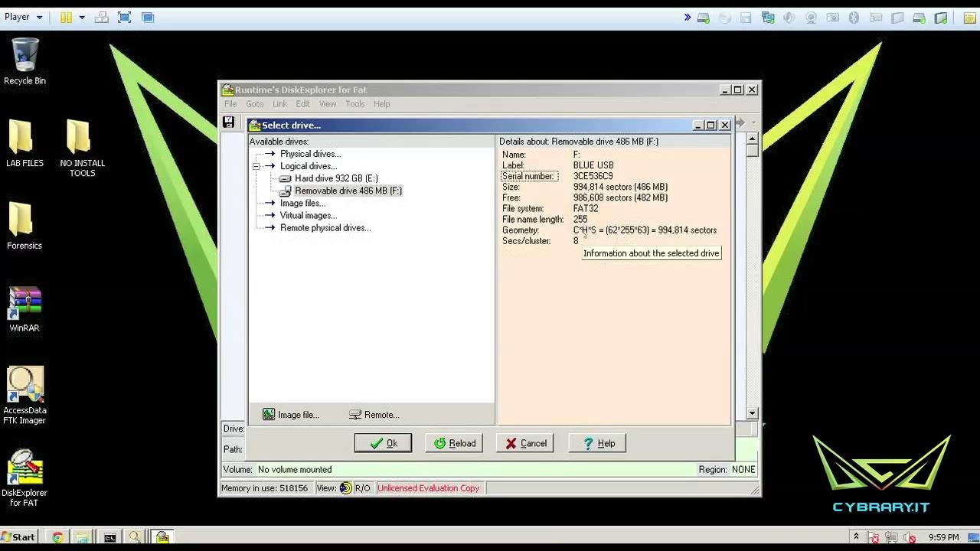Click the sound card device icon in Player toolbar

point(789,18)
